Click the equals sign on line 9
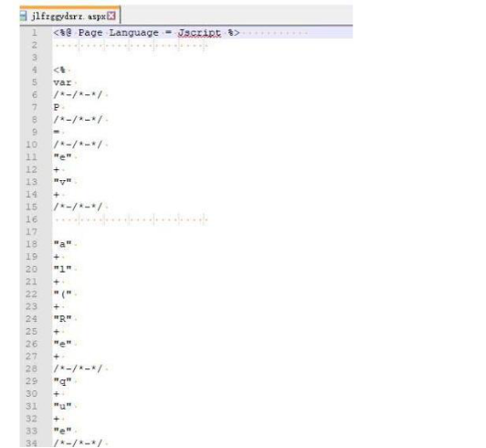This screenshot has width=486, height=448. click(x=57, y=132)
